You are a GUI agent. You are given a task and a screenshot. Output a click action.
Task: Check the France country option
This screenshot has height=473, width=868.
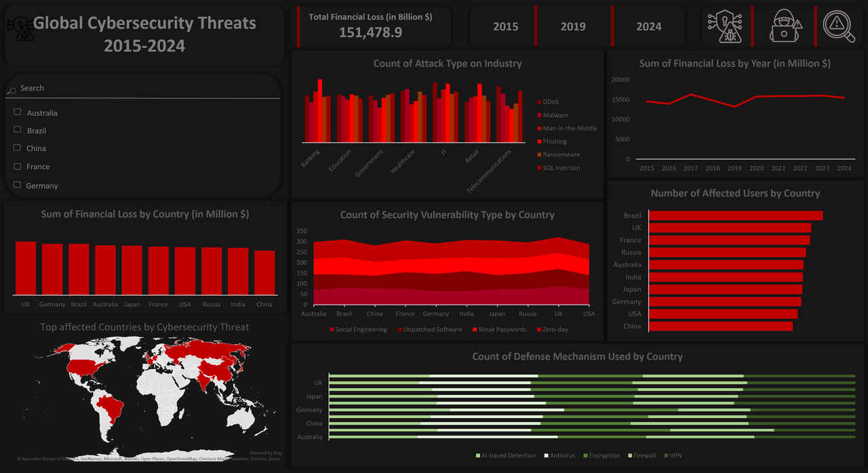click(18, 166)
